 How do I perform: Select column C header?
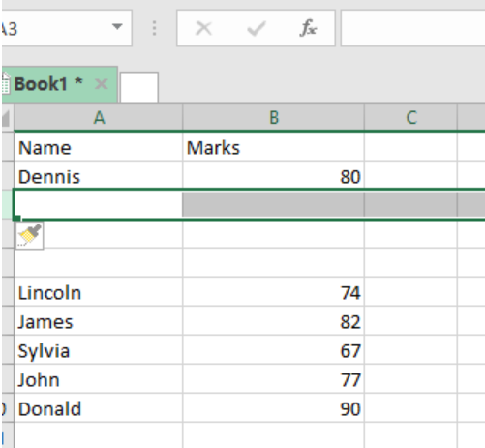tap(410, 117)
